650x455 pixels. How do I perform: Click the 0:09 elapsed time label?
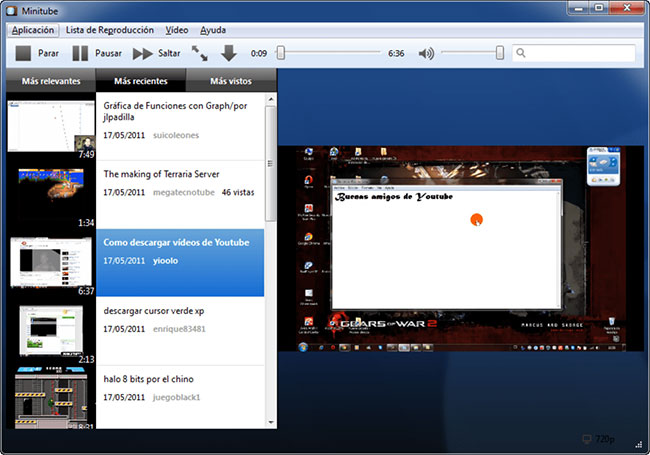click(x=259, y=53)
